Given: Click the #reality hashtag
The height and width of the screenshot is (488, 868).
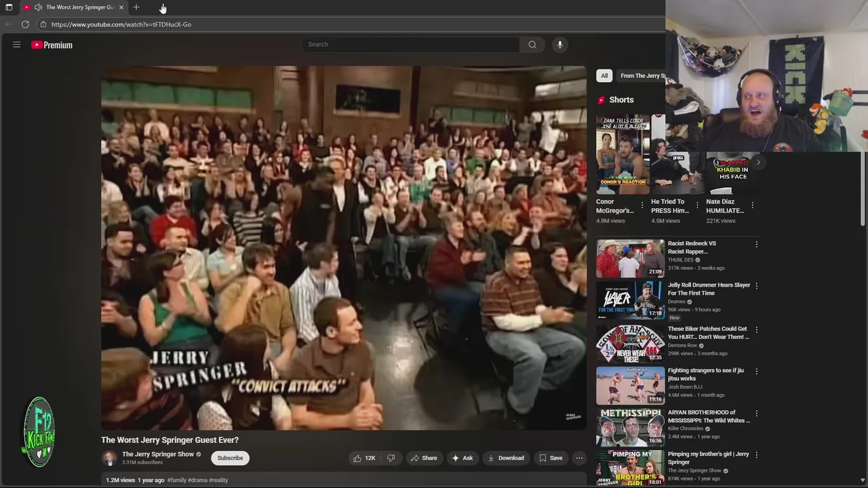Looking at the screenshot, I should pyautogui.click(x=218, y=480).
